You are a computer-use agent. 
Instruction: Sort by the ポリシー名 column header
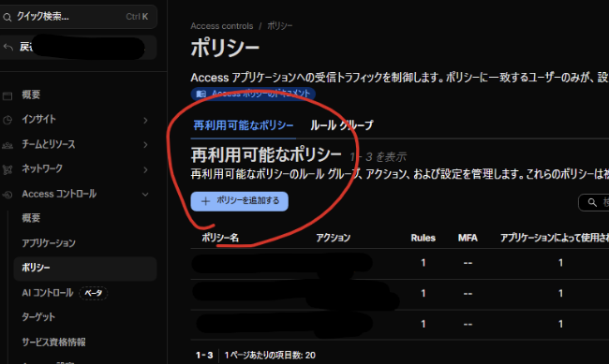tap(220, 238)
